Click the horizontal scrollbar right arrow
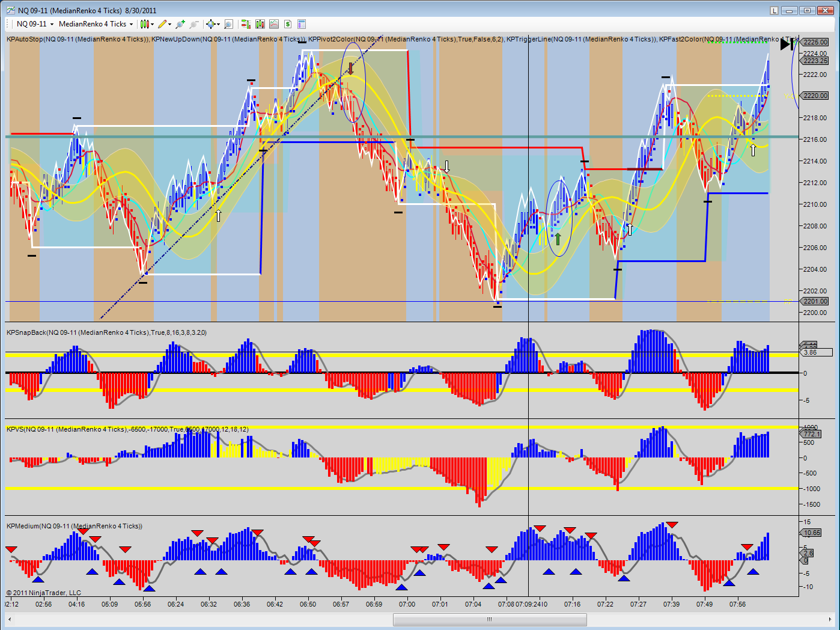 tap(830, 619)
